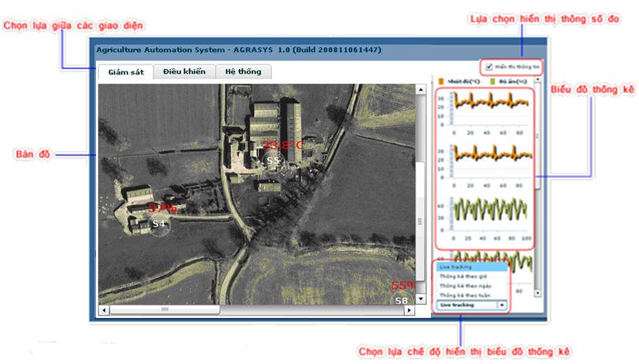Click the green Độ ẩm legend marker
The width and height of the screenshot is (639, 364).
pos(492,80)
